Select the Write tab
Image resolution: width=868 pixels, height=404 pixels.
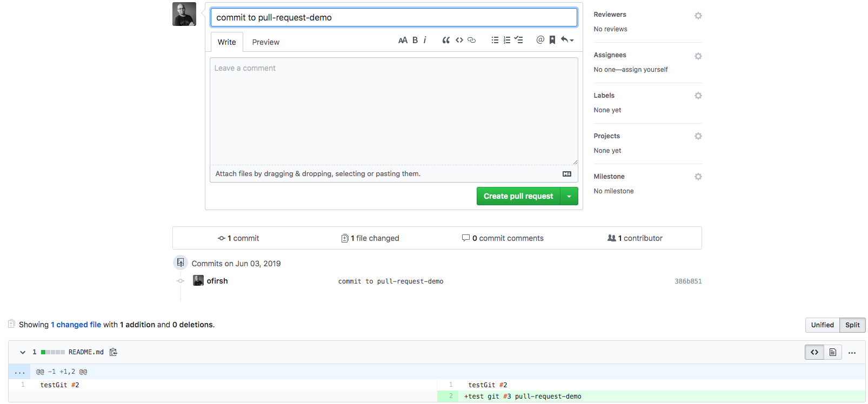[x=226, y=42]
